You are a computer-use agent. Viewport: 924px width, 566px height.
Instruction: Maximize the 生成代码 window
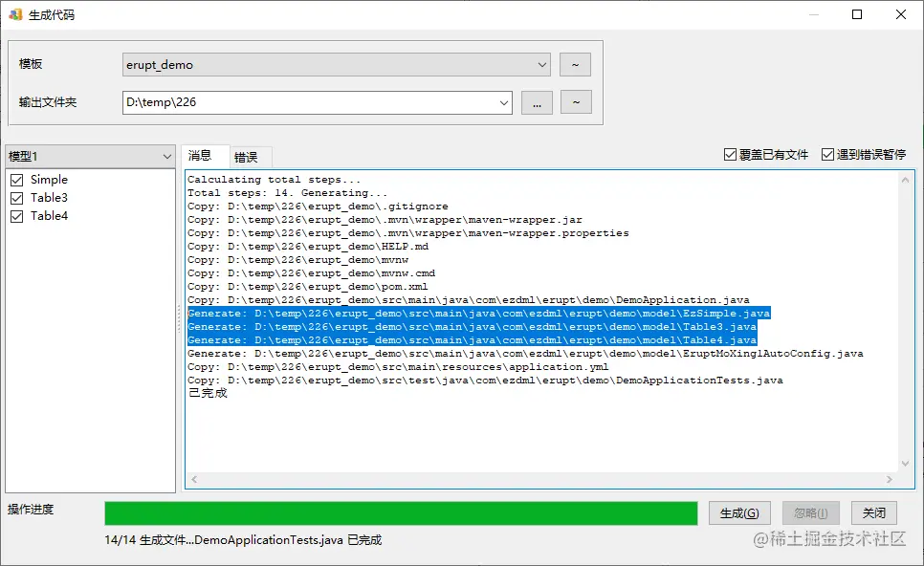pos(857,14)
